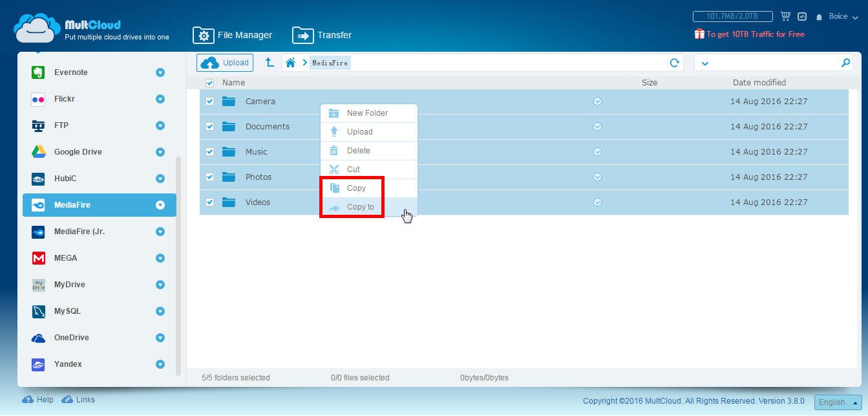868x416 pixels.
Task: Click the FTP service icon
Action: (x=38, y=126)
